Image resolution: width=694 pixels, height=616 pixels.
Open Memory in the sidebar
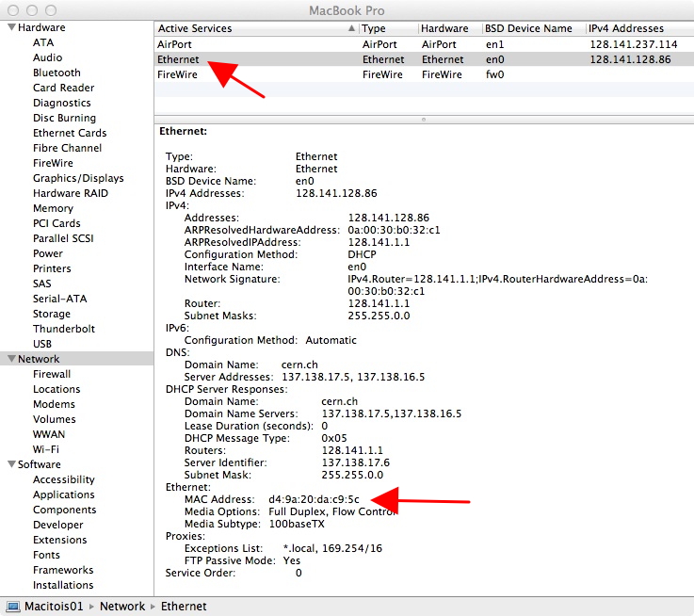click(x=53, y=208)
